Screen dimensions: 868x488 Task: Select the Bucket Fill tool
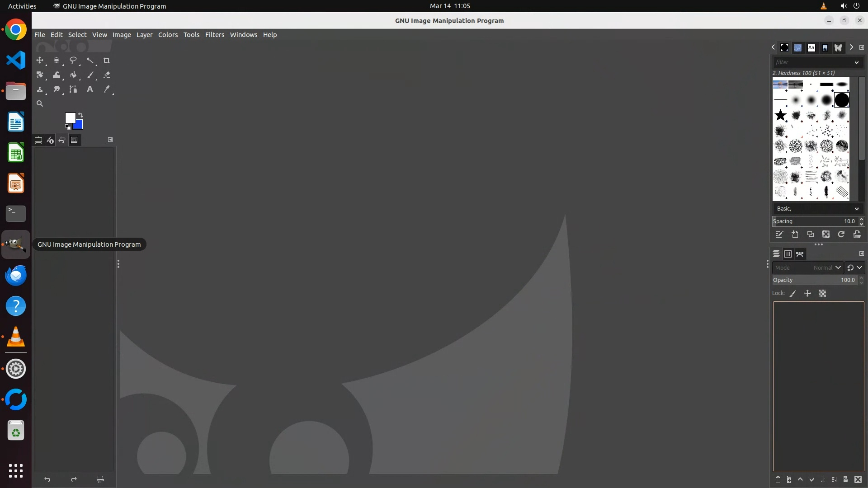[x=73, y=75]
